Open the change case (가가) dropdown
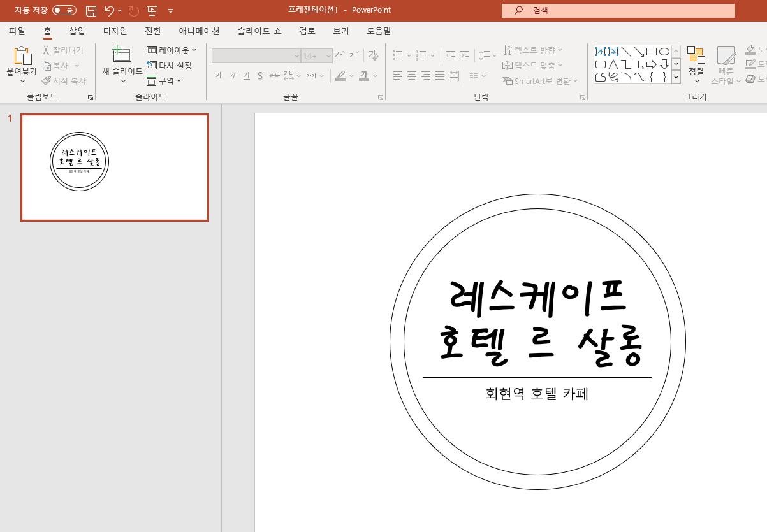 click(x=314, y=76)
